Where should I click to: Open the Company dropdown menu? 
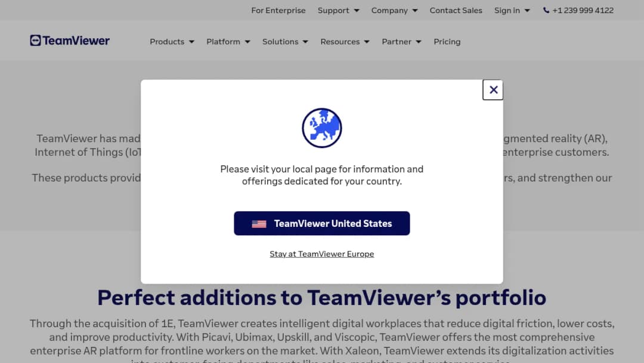point(394,10)
